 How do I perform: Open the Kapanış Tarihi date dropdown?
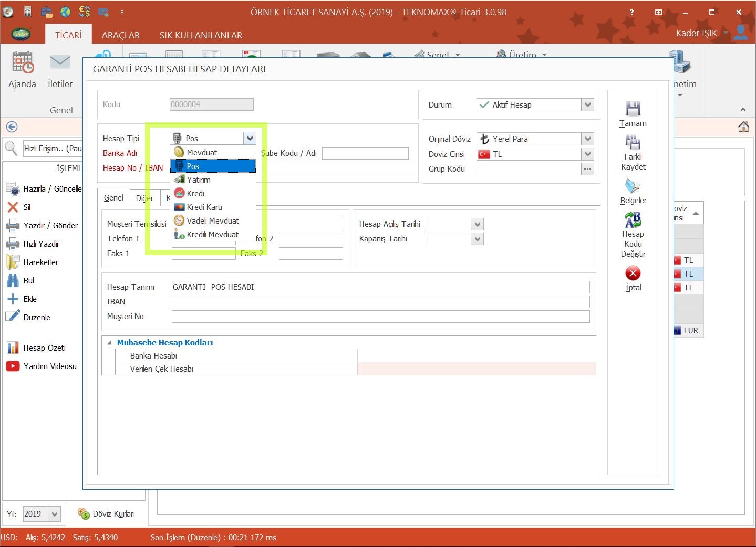pos(477,239)
